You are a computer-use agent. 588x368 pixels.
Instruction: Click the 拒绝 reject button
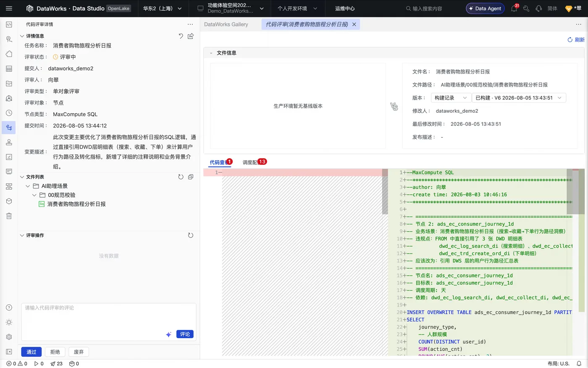(55, 352)
